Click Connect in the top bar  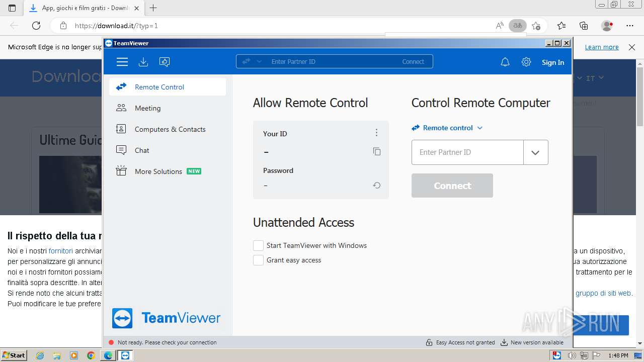click(x=413, y=61)
